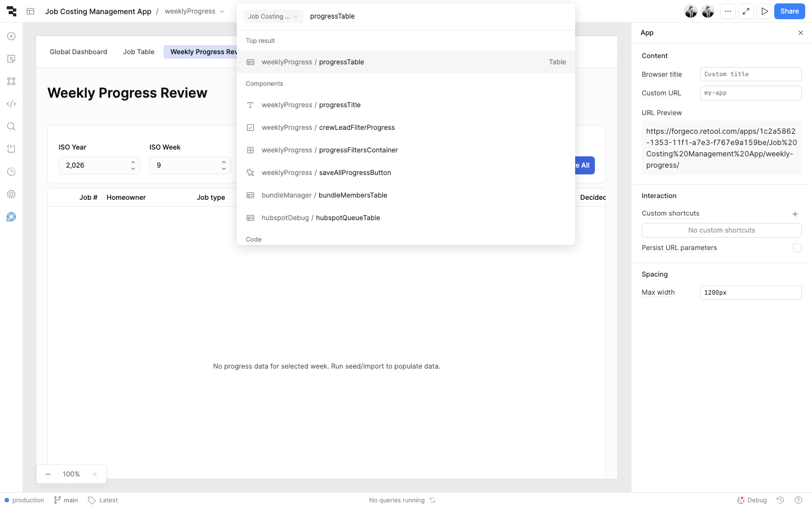
Task: Open the Debug panel in status bar
Action: click(752, 500)
